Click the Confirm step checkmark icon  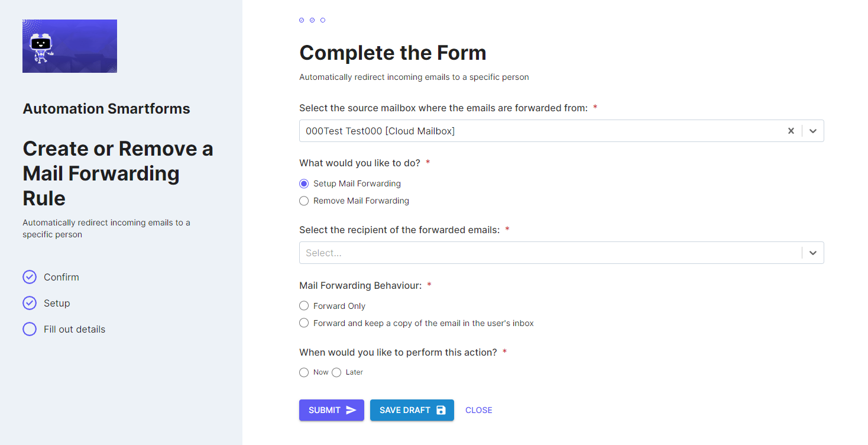30,277
